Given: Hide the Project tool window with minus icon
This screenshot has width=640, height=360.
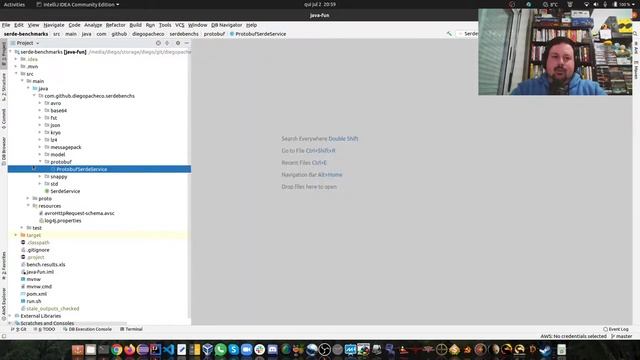Looking at the screenshot, I should (x=187, y=43).
